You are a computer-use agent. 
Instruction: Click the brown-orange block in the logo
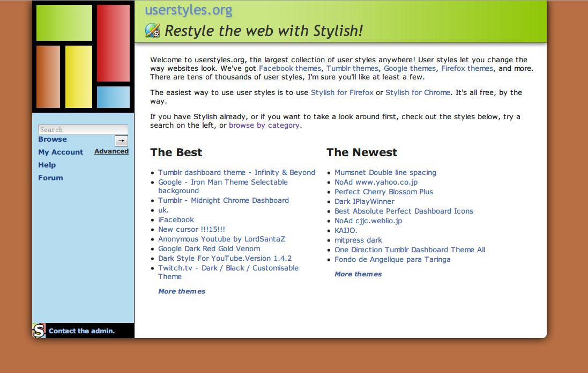point(48,77)
